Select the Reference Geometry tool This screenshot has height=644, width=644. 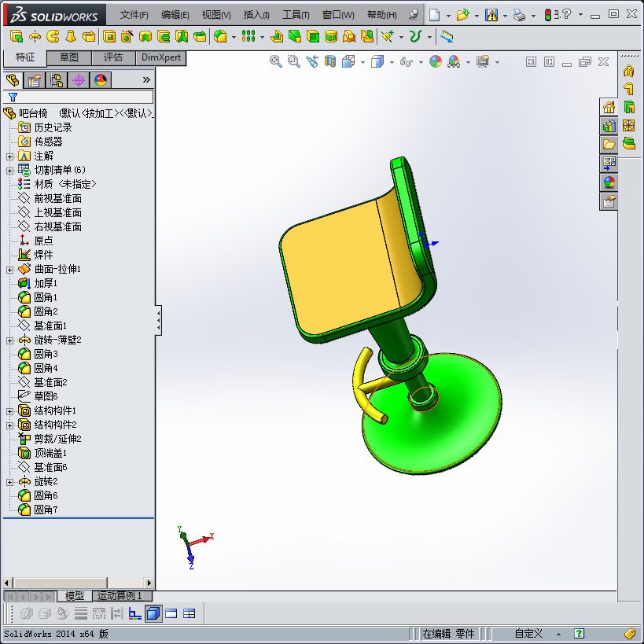388,36
